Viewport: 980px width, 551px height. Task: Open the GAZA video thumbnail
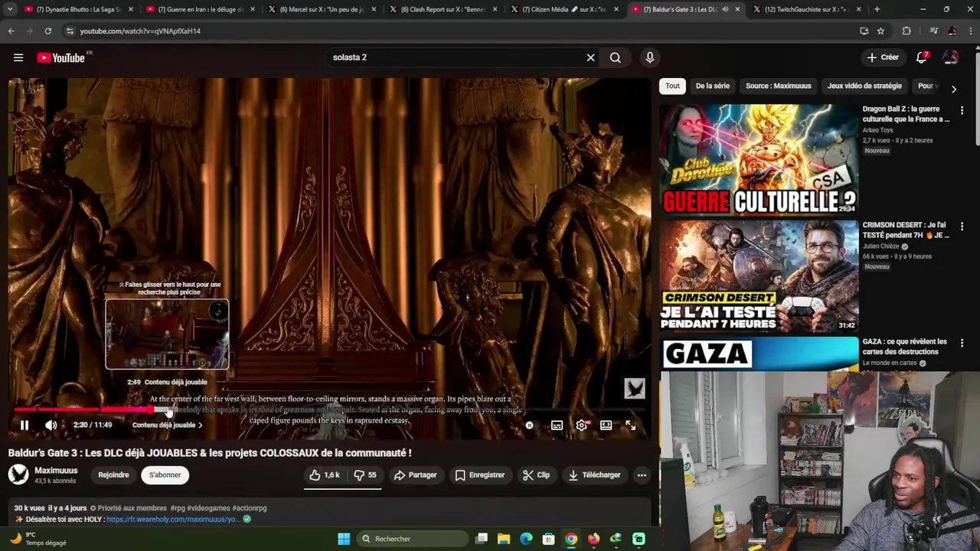(759, 354)
